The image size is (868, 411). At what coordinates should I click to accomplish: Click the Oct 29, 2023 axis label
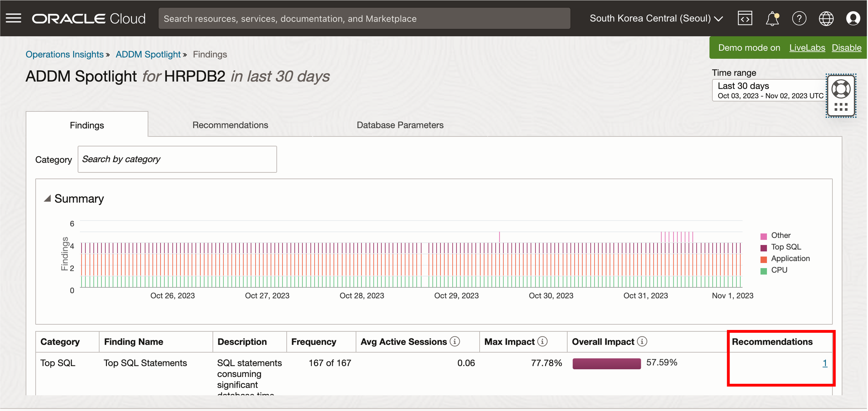pos(456,295)
